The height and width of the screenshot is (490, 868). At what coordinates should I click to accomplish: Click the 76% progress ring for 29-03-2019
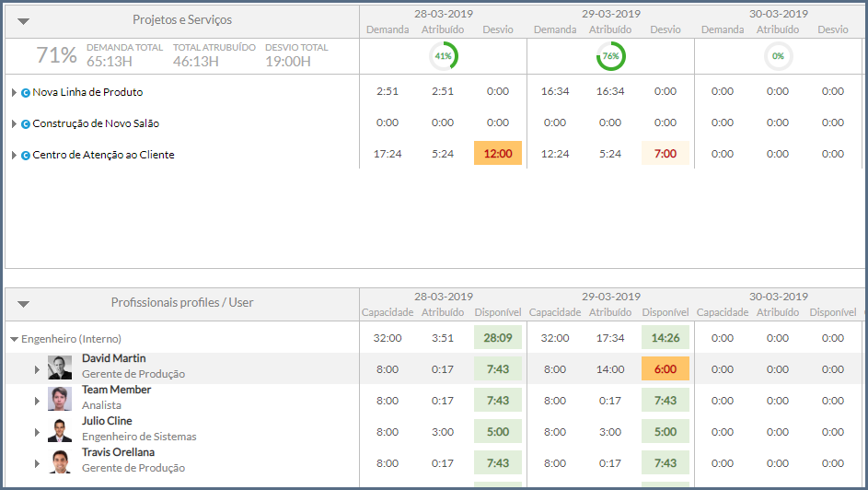pos(610,56)
